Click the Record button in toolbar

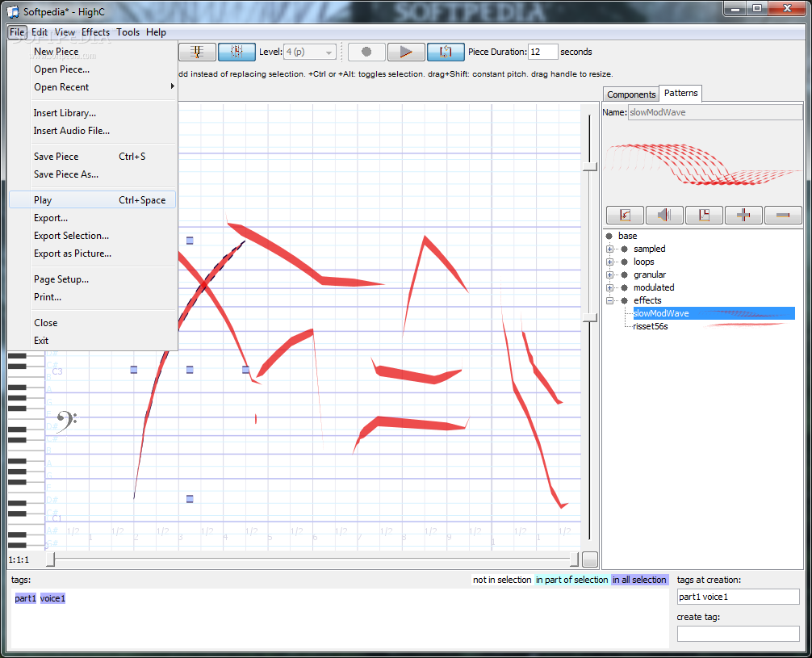[x=366, y=52]
